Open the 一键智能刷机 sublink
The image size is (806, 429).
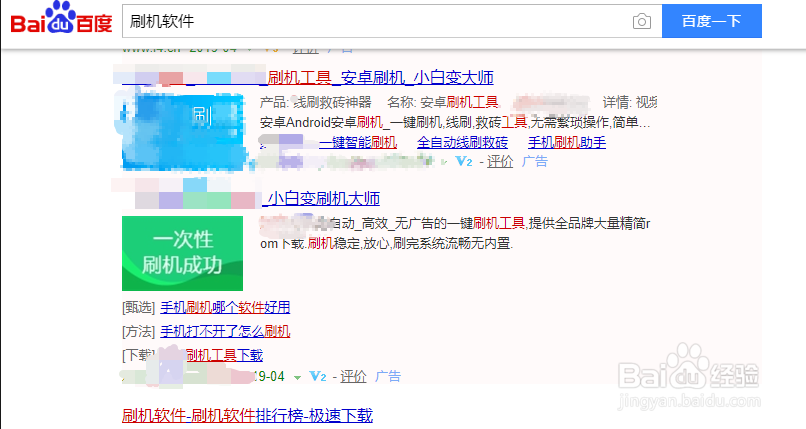coord(358,142)
